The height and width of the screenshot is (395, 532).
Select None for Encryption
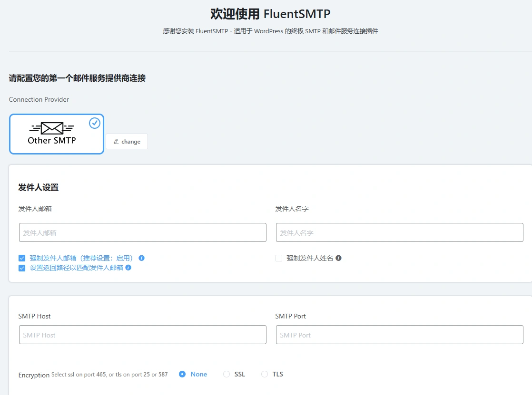tap(182, 374)
